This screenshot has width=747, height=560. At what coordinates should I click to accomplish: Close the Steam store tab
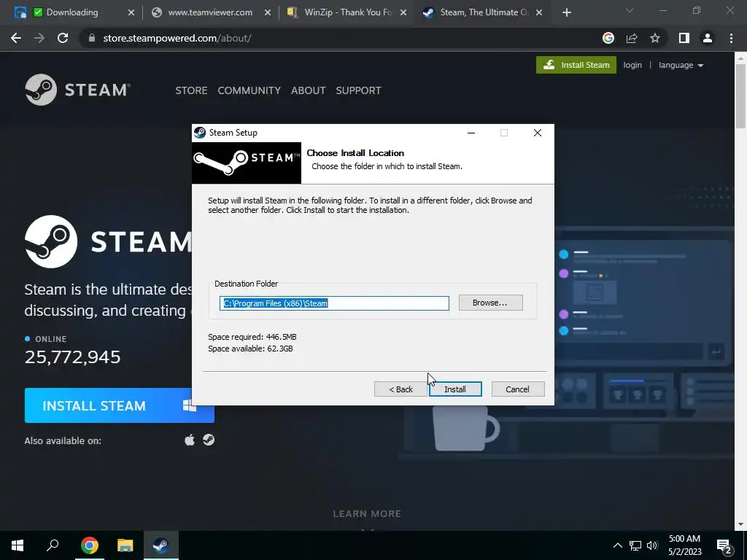coord(539,13)
